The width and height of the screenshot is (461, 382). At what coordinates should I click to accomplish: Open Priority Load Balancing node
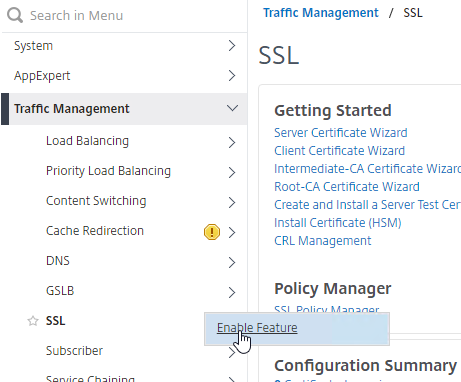click(x=108, y=171)
